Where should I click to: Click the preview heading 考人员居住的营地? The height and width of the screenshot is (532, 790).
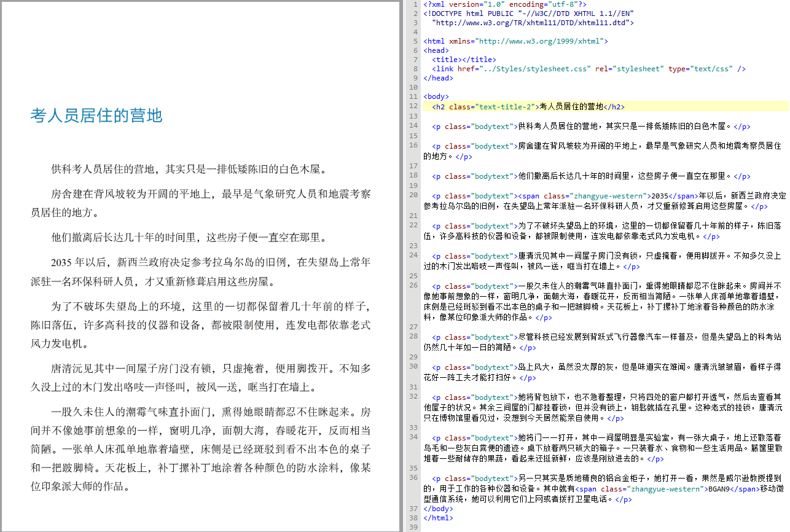[96, 115]
